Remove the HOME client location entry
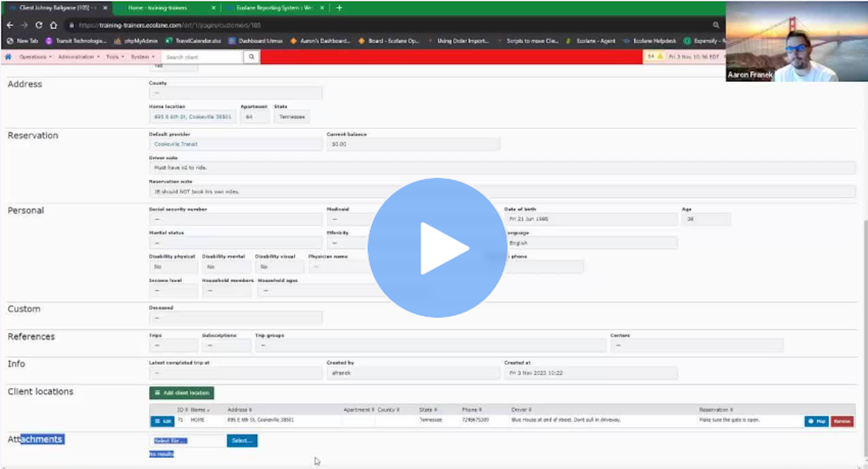 842,421
